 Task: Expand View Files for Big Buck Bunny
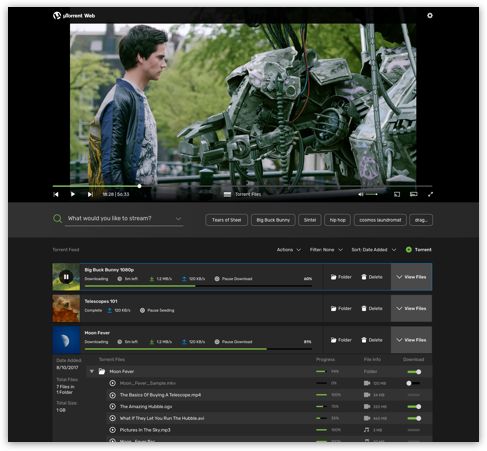411,277
